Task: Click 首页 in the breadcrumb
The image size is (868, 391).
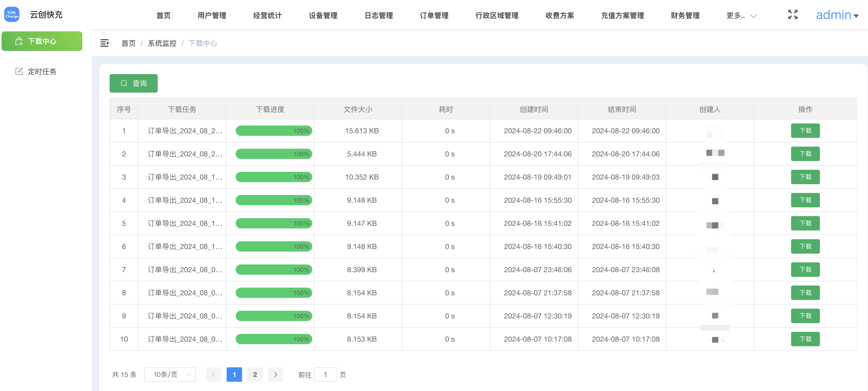Action: coord(128,43)
